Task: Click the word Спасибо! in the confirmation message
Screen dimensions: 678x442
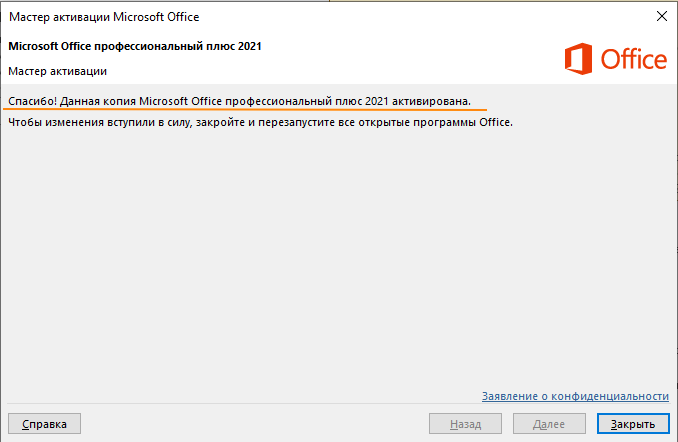Action: click(32, 101)
